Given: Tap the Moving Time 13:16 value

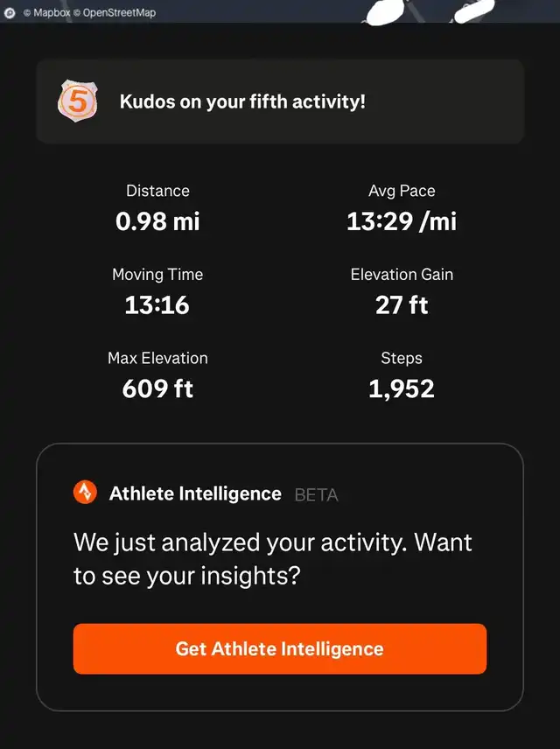Looking at the screenshot, I should click(x=157, y=304).
